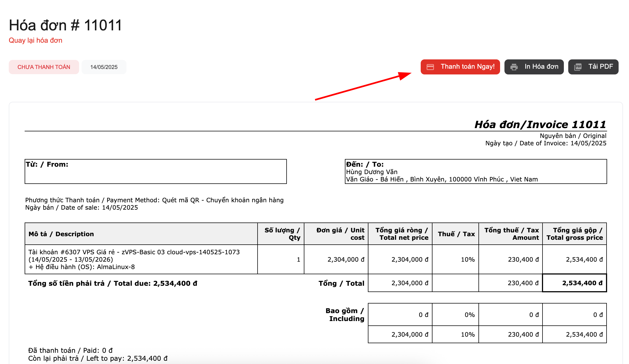Click the printer icon for invoice printing
This screenshot has width=629, height=364.
(514, 67)
